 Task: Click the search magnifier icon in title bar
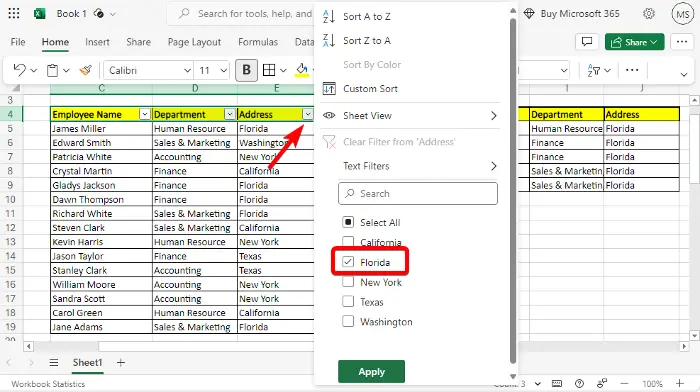(x=184, y=14)
